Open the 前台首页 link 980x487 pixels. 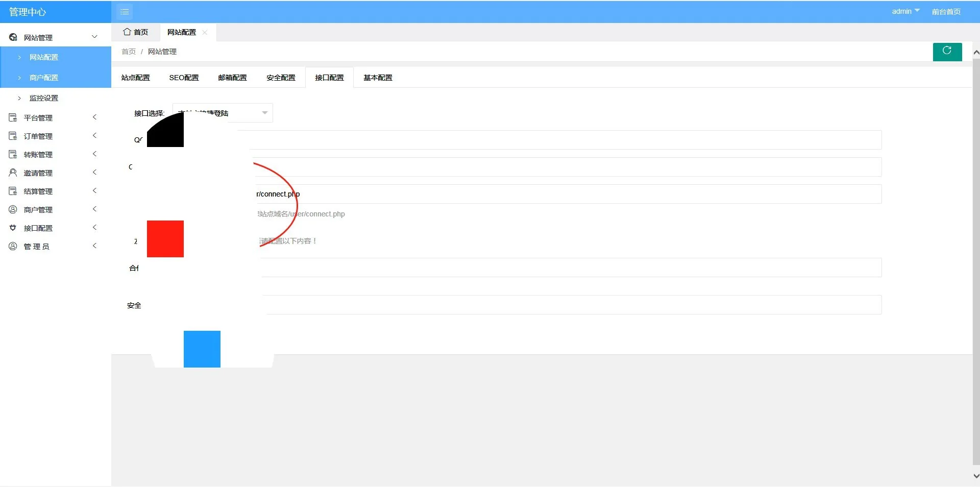tap(946, 12)
